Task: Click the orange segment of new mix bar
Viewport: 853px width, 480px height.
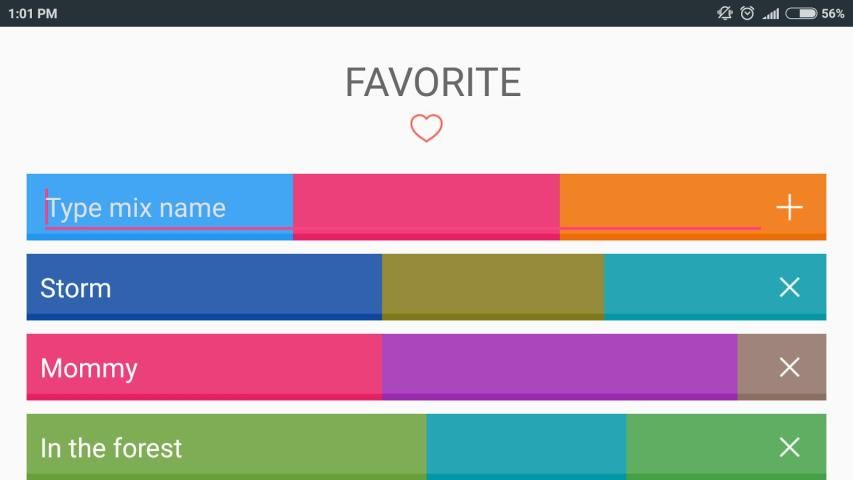Action: (x=660, y=200)
